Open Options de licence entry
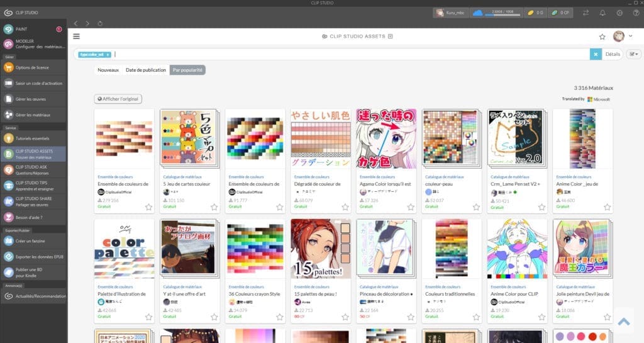The image size is (644, 343). tap(33, 67)
